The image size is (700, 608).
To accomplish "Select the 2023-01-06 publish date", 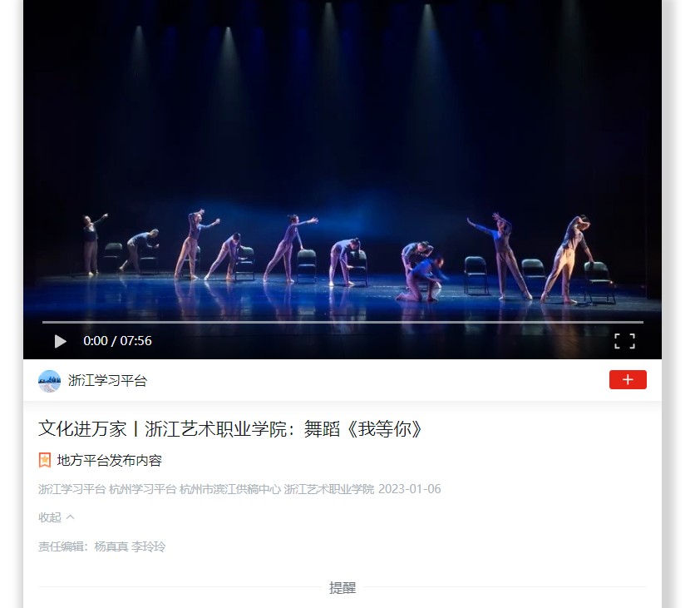I will point(409,489).
